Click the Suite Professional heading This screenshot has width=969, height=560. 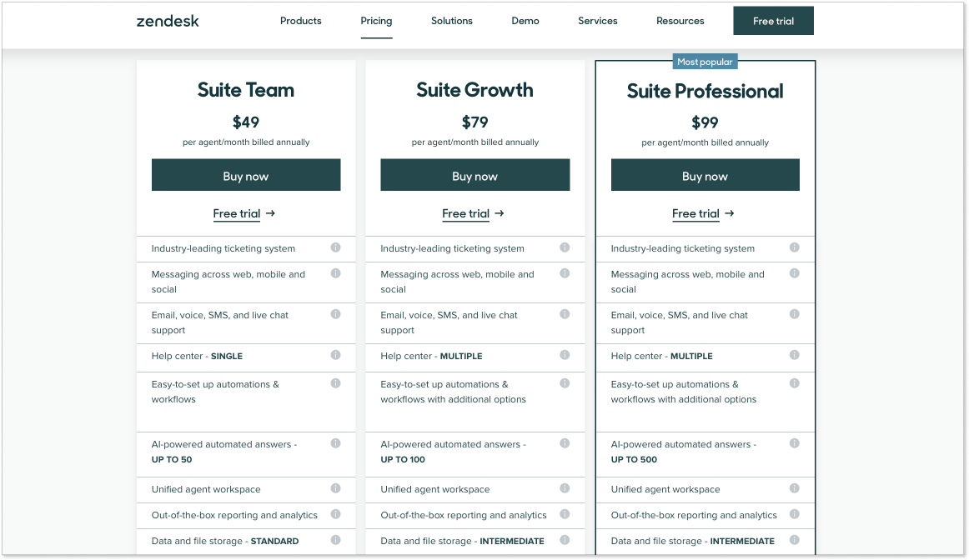[x=705, y=92]
